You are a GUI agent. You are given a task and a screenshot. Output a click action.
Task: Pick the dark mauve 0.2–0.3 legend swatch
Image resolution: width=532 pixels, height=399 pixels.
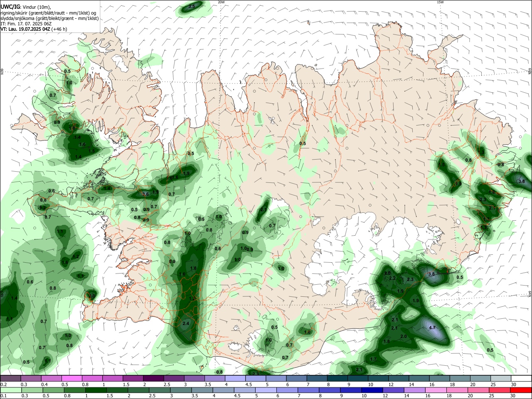10,378
